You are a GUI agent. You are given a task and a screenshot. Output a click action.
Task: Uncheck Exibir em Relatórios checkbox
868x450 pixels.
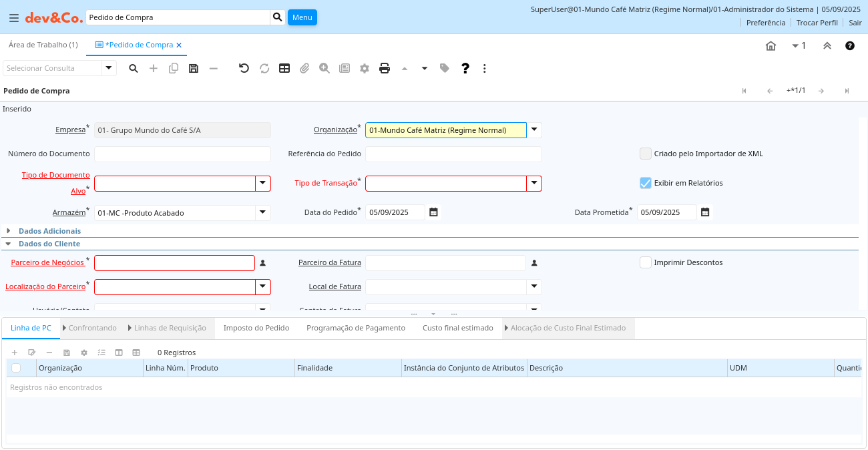coord(645,183)
